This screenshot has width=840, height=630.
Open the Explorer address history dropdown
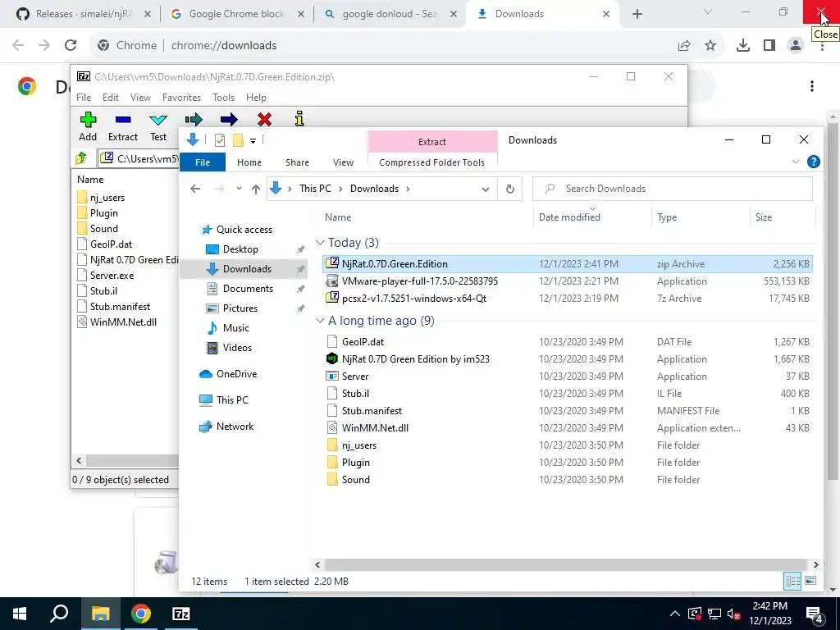(x=486, y=189)
